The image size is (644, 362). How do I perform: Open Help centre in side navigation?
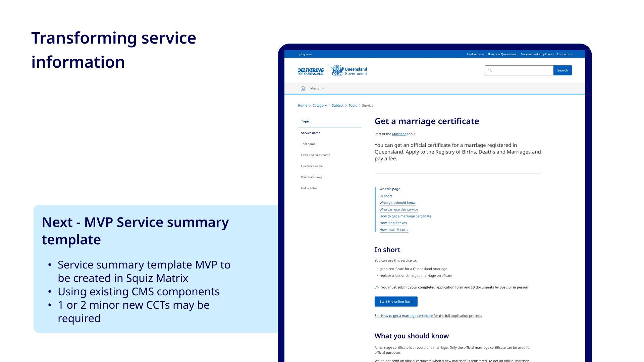point(309,188)
